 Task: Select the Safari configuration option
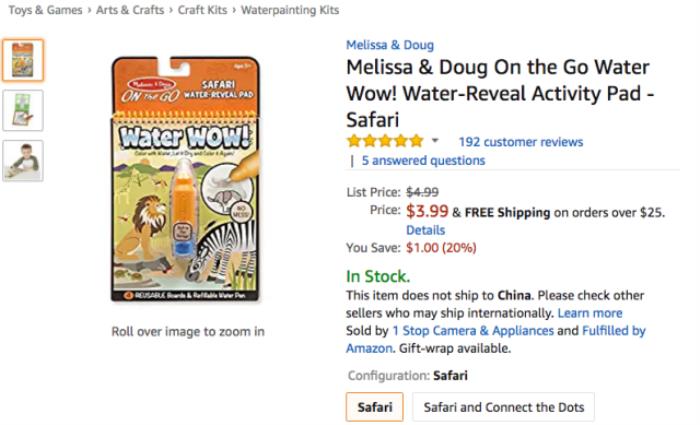[375, 407]
